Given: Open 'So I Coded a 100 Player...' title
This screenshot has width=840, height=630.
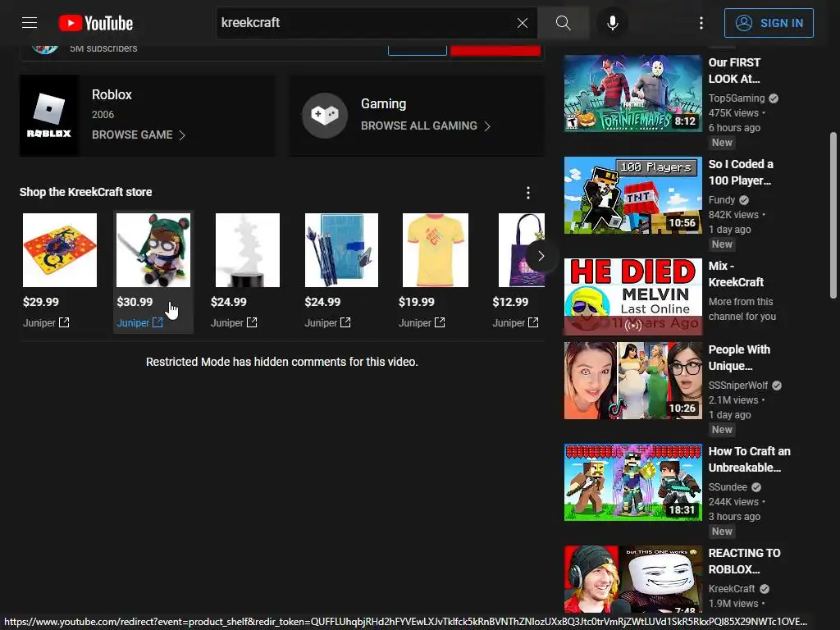Looking at the screenshot, I should coord(741,172).
